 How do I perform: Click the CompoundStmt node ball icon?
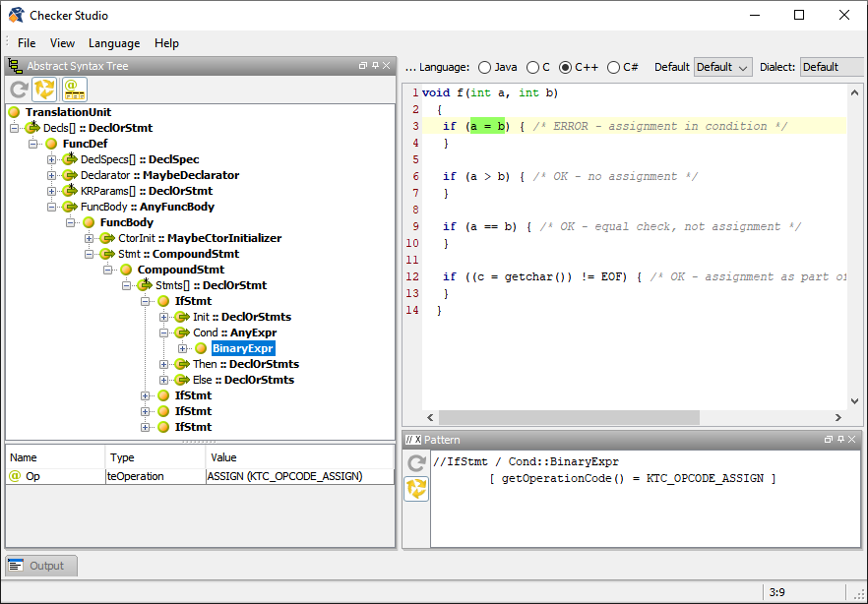(x=126, y=270)
